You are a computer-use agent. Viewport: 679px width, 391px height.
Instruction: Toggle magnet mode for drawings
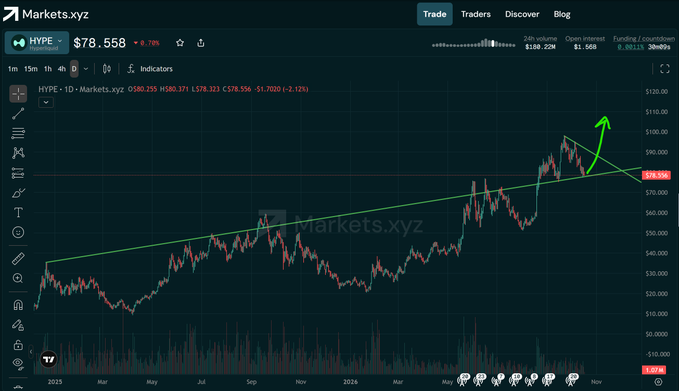18,305
